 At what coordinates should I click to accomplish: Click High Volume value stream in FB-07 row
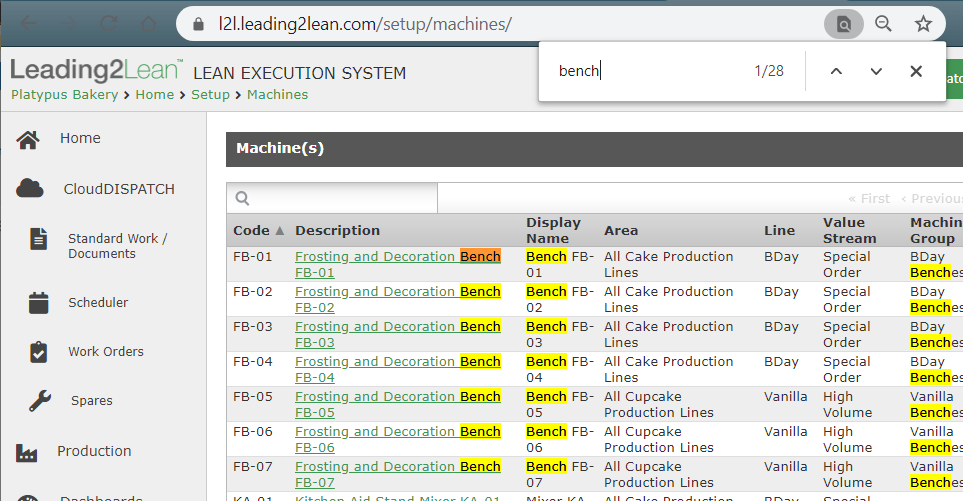848,475
